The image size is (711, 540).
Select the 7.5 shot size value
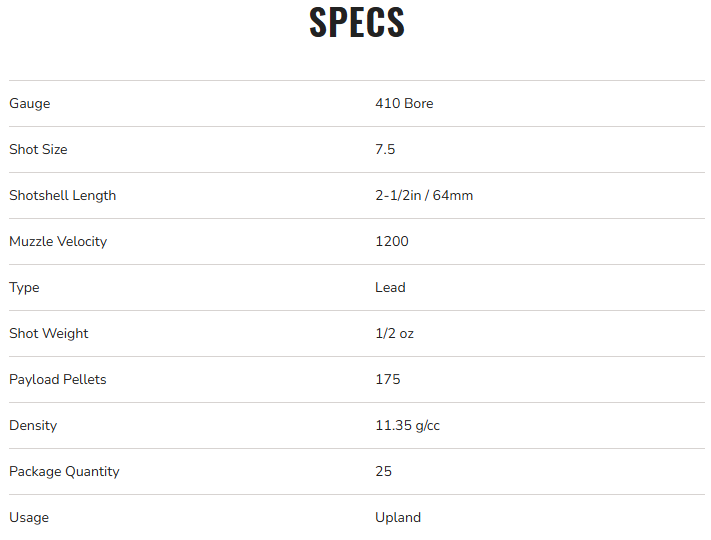[385, 150]
